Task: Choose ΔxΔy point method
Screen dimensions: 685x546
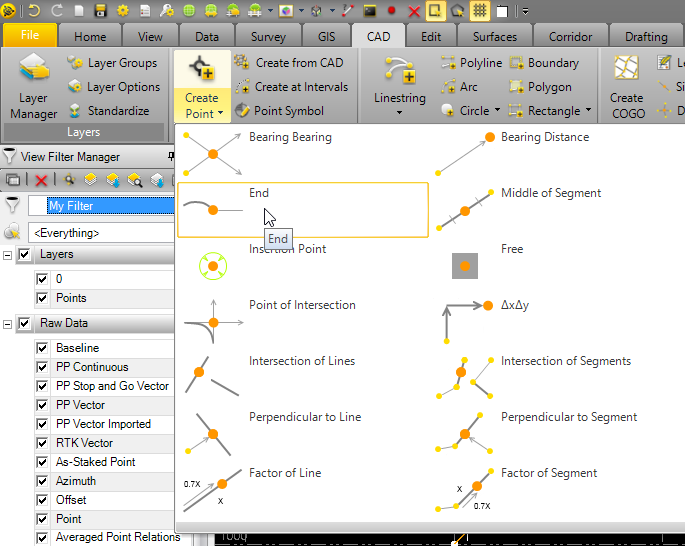Action: click(555, 321)
